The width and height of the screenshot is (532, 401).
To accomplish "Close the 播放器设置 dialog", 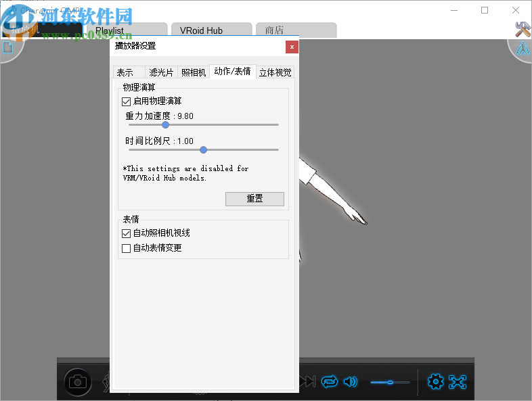I will (x=292, y=47).
